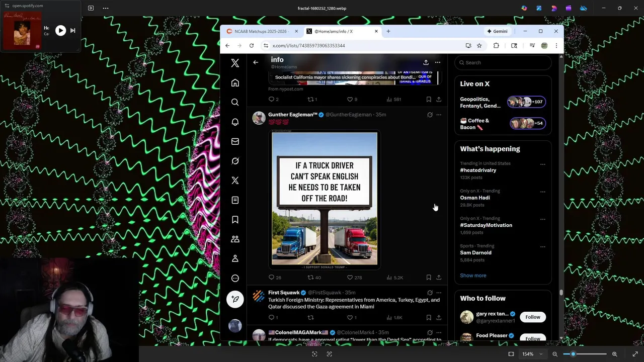Repost First Squawk's post
644x362 pixels.
click(x=310, y=318)
